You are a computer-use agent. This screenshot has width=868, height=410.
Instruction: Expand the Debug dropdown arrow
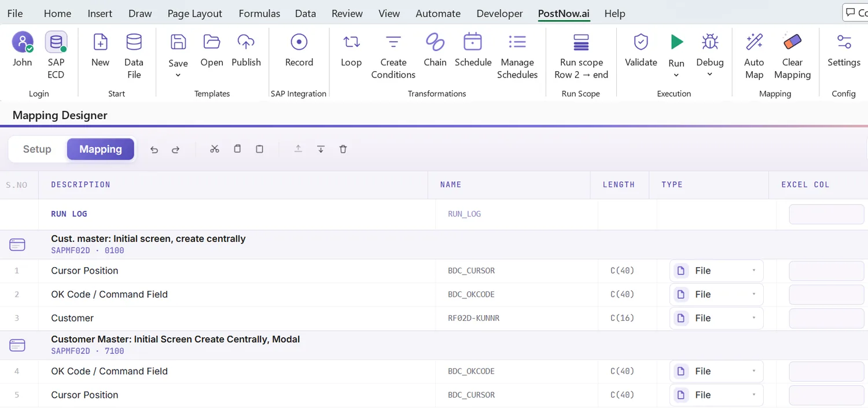pyautogui.click(x=710, y=75)
